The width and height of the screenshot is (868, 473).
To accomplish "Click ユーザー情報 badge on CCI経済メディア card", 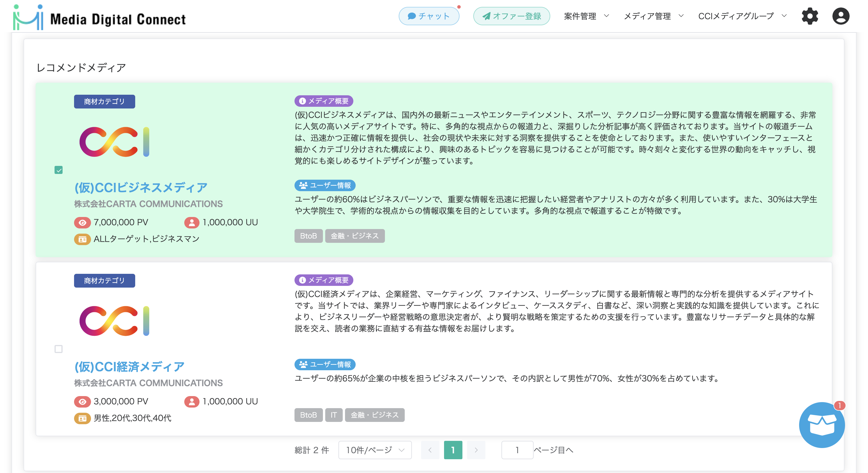I will pyautogui.click(x=325, y=365).
